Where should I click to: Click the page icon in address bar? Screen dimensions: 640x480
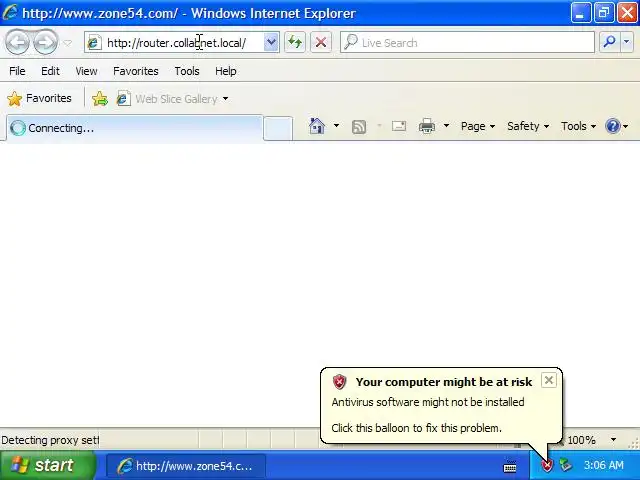pyautogui.click(x=95, y=42)
